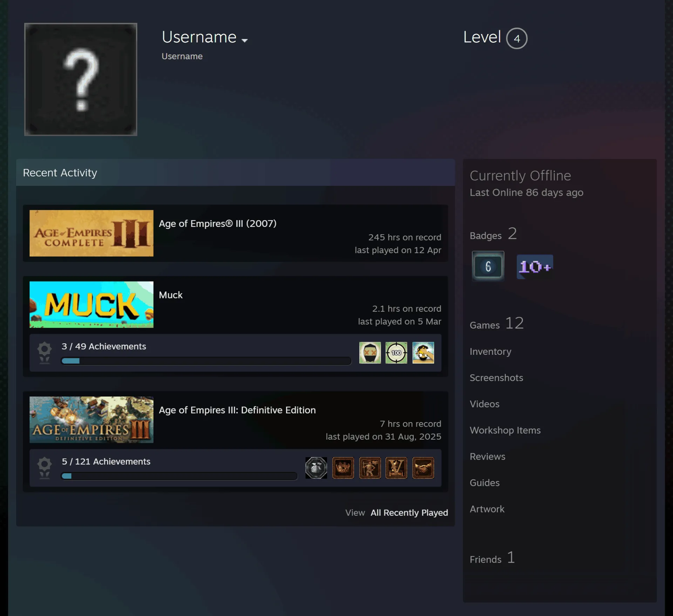
Task: Click the Muck achievements trophy icon
Action: 45,353
